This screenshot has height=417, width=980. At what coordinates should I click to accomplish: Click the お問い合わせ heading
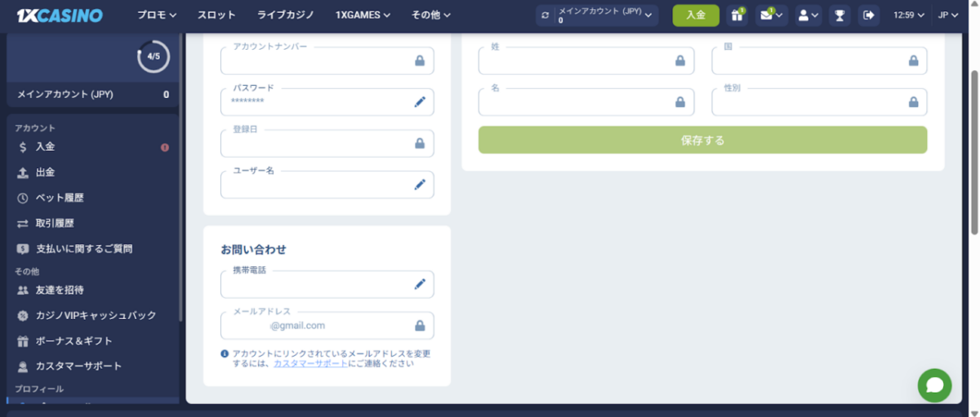click(x=253, y=250)
